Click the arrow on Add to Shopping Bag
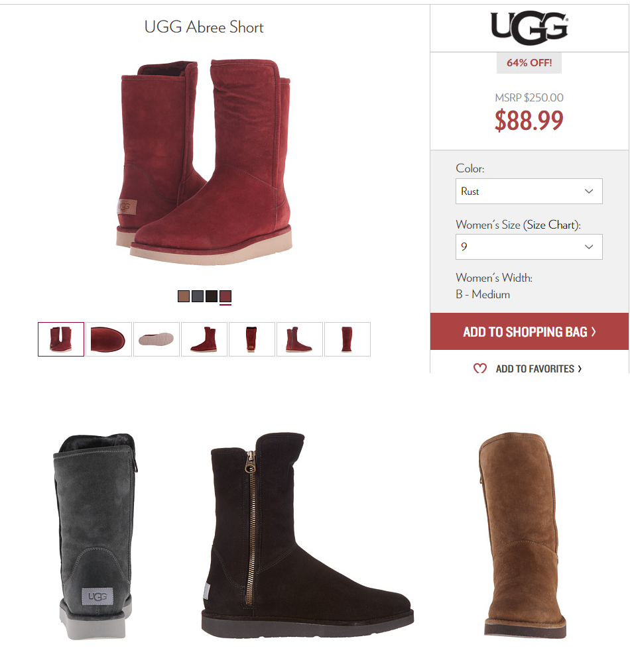The height and width of the screenshot is (672, 630). (594, 332)
